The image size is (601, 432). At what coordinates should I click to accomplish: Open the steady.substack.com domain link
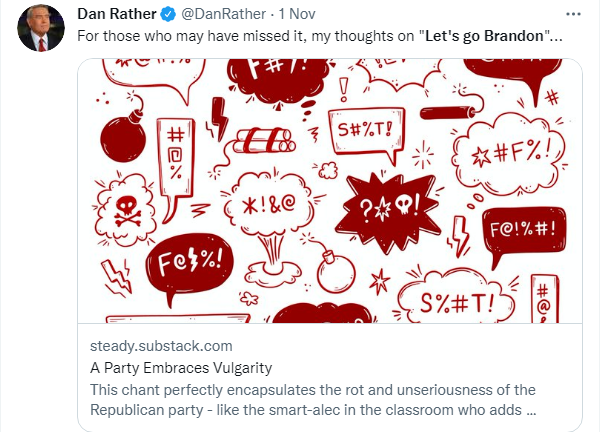[x=161, y=346]
